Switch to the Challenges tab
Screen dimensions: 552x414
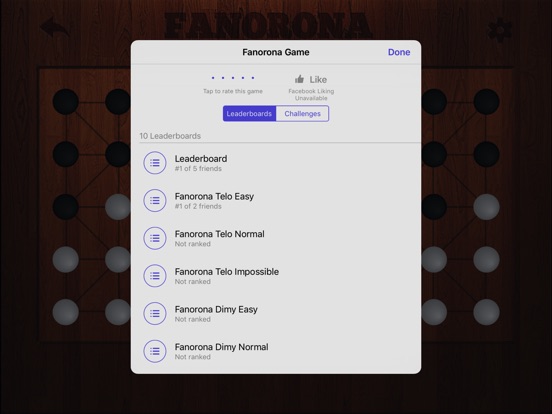pos(302,114)
